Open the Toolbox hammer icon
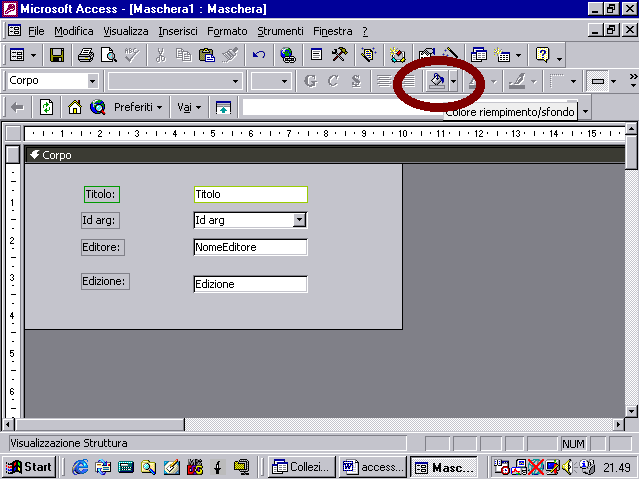This screenshot has width=639, height=479. tap(339, 55)
